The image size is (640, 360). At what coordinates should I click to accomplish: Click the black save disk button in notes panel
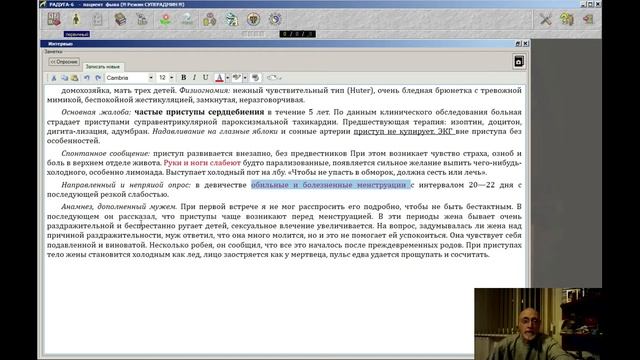click(519, 62)
